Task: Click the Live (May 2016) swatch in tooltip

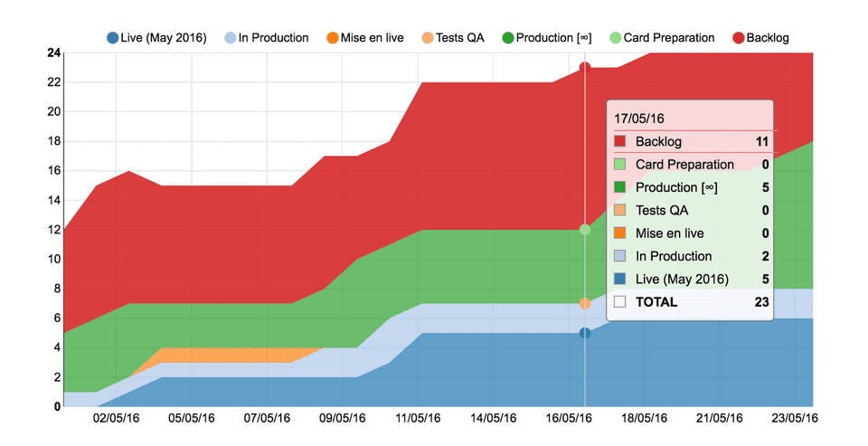Action: (x=620, y=279)
